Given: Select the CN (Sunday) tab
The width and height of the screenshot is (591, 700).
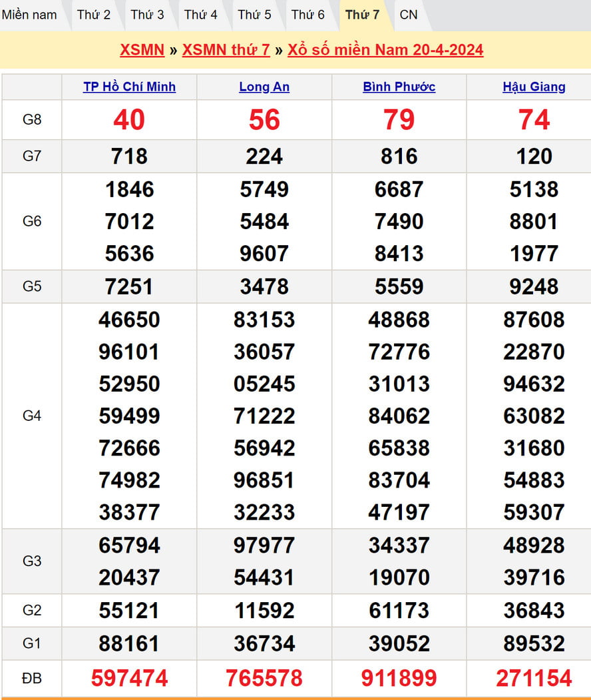Looking at the screenshot, I should 409,15.
